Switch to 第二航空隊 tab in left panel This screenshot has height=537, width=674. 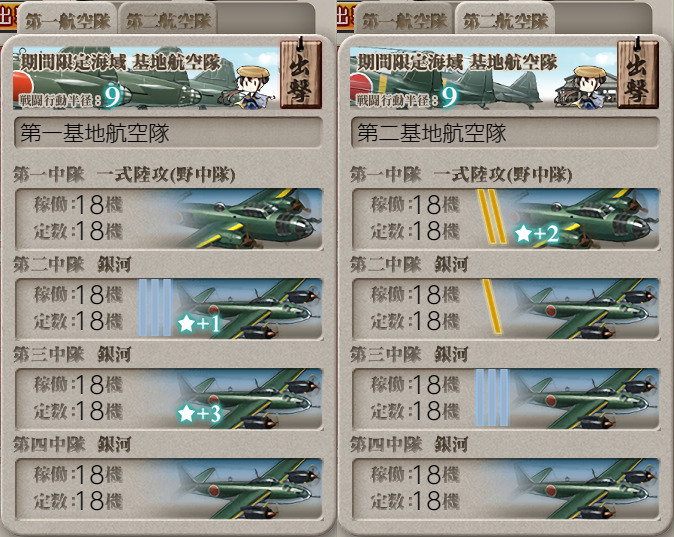168,21
